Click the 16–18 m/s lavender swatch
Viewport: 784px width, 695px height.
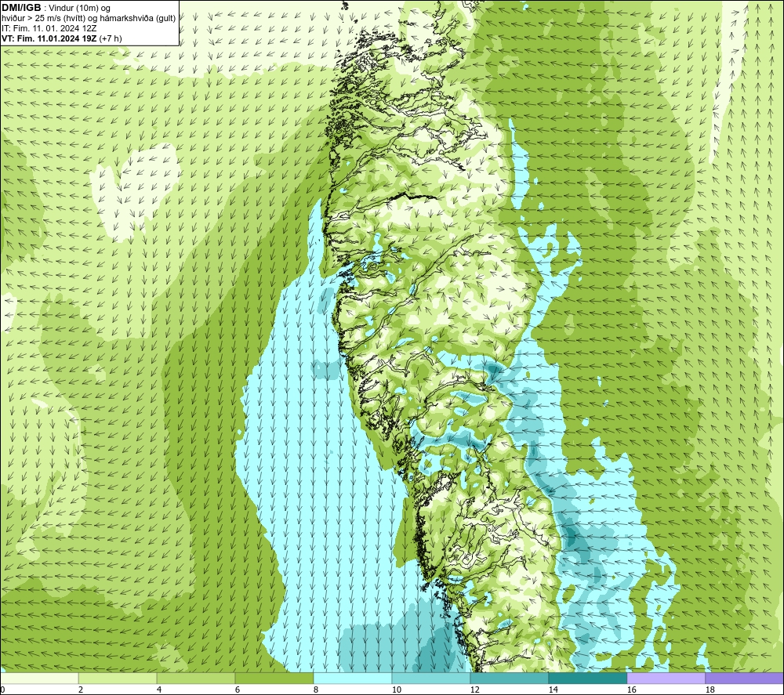click(666, 678)
